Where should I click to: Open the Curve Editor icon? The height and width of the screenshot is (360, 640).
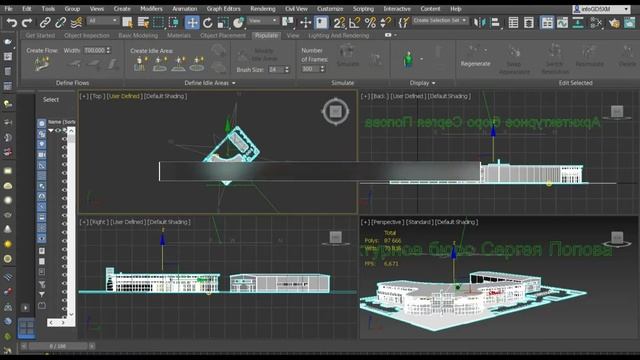click(562, 22)
